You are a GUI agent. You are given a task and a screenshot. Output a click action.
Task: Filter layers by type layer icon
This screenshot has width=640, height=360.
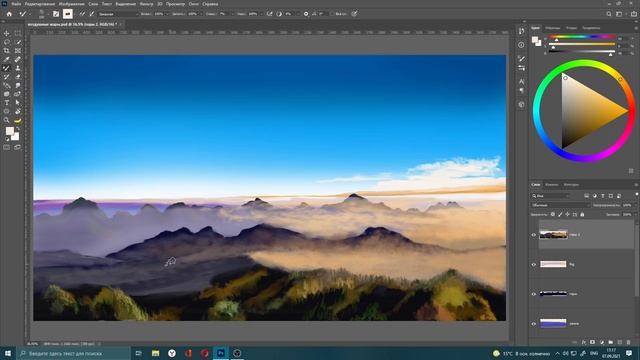(x=602, y=196)
